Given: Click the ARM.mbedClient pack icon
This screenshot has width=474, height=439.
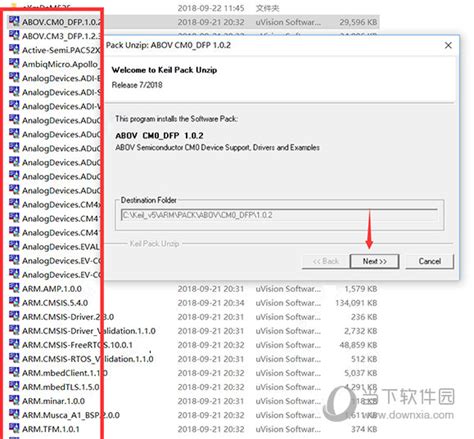Looking at the screenshot, I should click(x=14, y=372).
